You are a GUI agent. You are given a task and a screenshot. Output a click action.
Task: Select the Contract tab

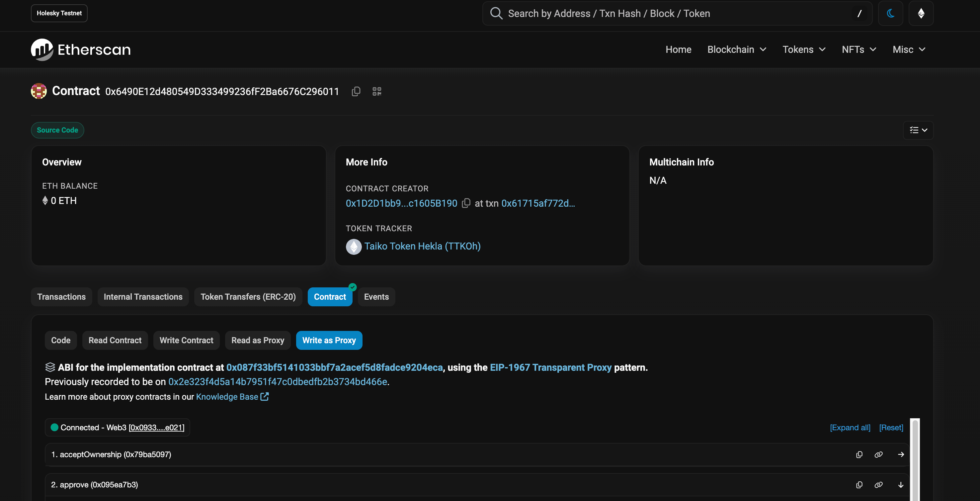[330, 297]
